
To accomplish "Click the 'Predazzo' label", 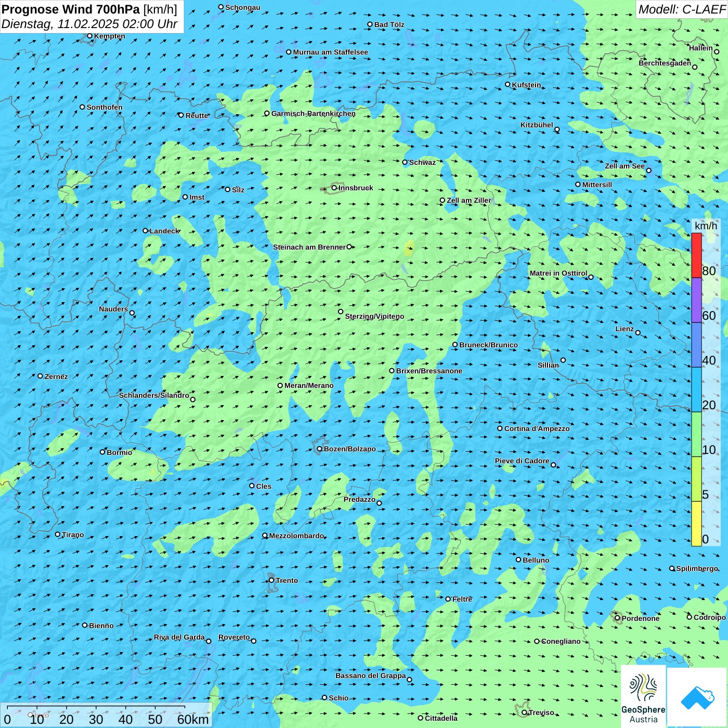I will pos(359,499).
